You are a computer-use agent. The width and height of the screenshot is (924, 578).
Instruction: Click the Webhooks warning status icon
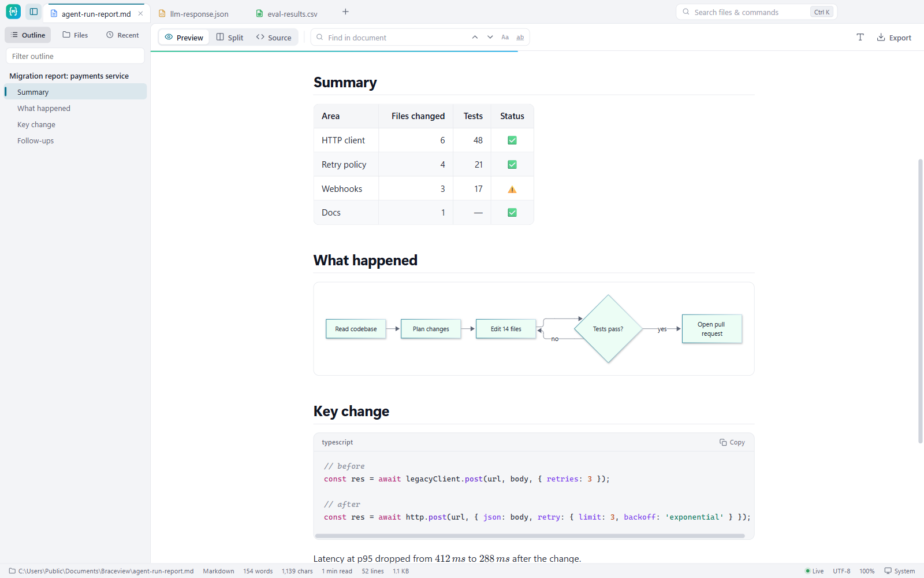(x=512, y=189)
